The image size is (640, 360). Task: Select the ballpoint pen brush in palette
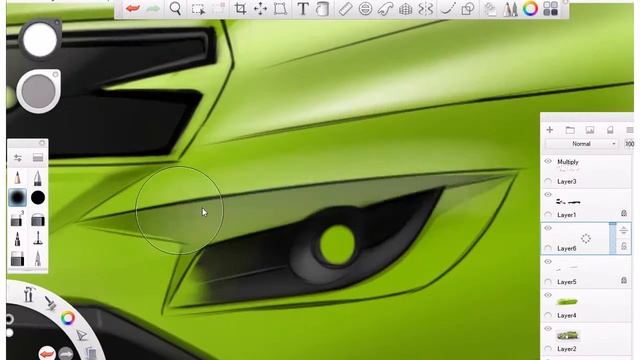(38, 178)
